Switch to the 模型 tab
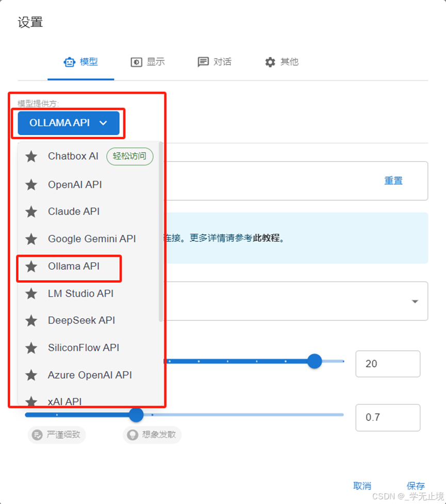The height and width of the screenshot is (504, 446). click(x=81, y=62)
